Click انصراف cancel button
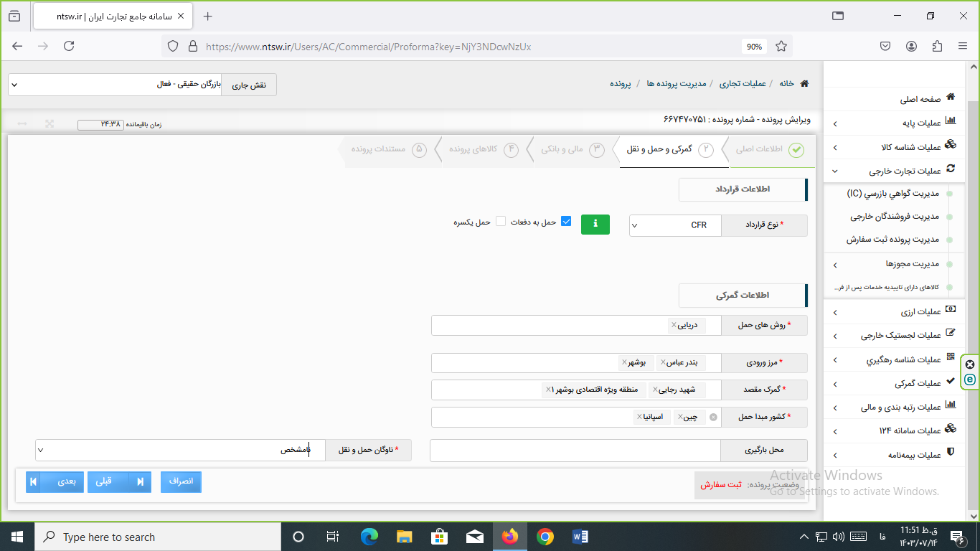Viewport: 980px width, 551px height. 181,481
